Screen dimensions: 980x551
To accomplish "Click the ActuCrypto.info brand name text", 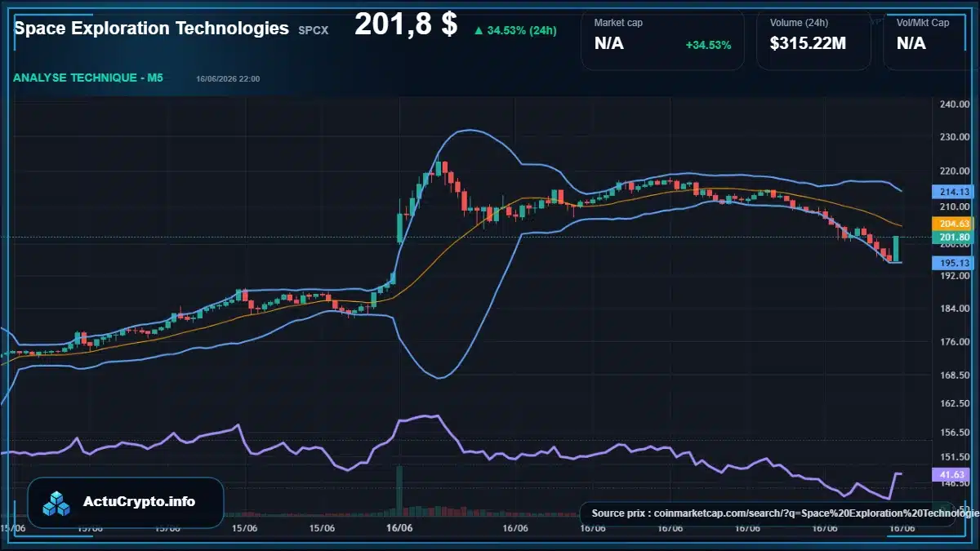I will pos(140,502).
